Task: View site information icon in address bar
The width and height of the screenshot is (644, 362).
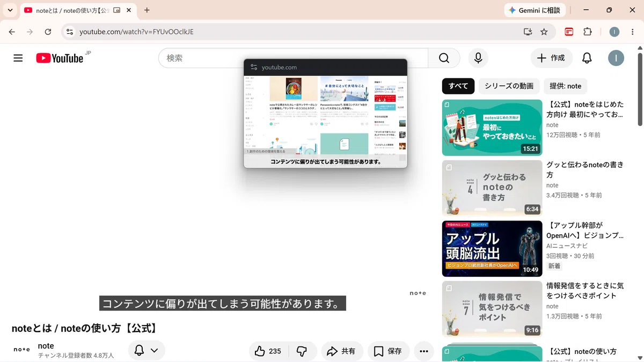Action: [69, 32]
